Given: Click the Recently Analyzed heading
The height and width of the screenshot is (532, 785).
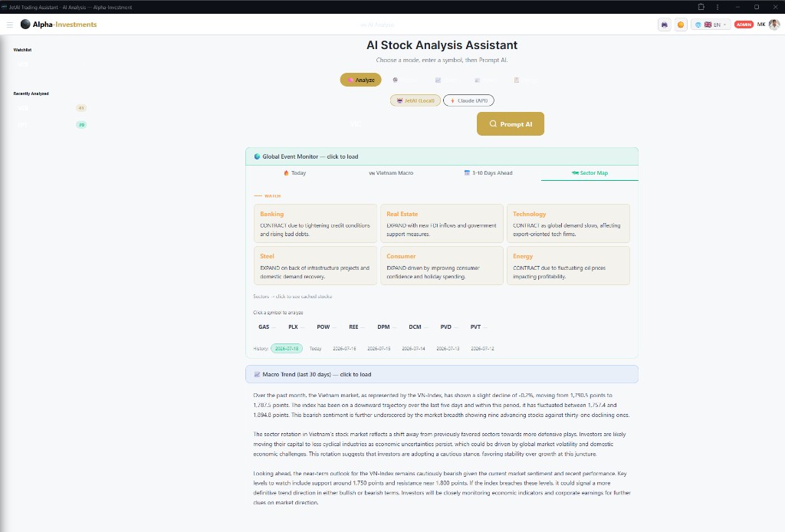Looking at the screenshot, I should [31, 94].
